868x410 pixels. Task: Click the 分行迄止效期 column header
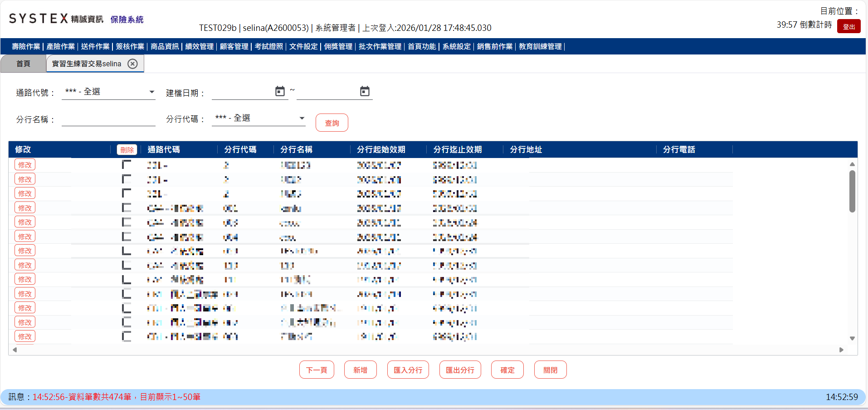point(458,149)
